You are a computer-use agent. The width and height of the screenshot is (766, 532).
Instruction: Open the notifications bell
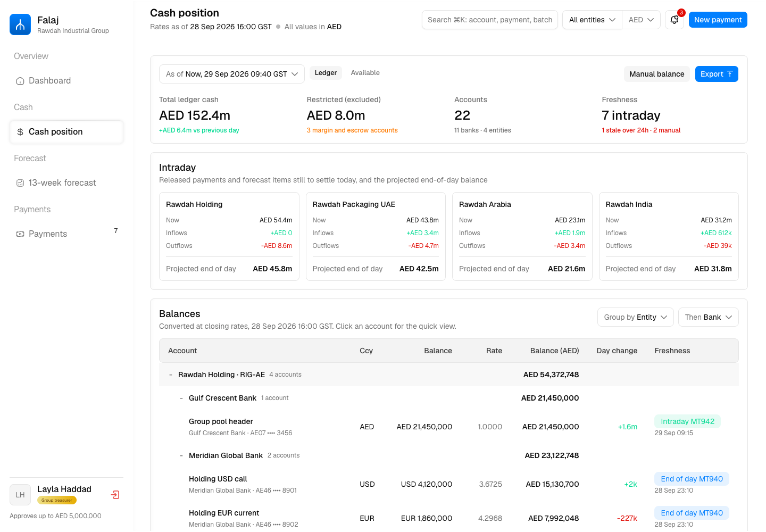(x=675, y=20)
